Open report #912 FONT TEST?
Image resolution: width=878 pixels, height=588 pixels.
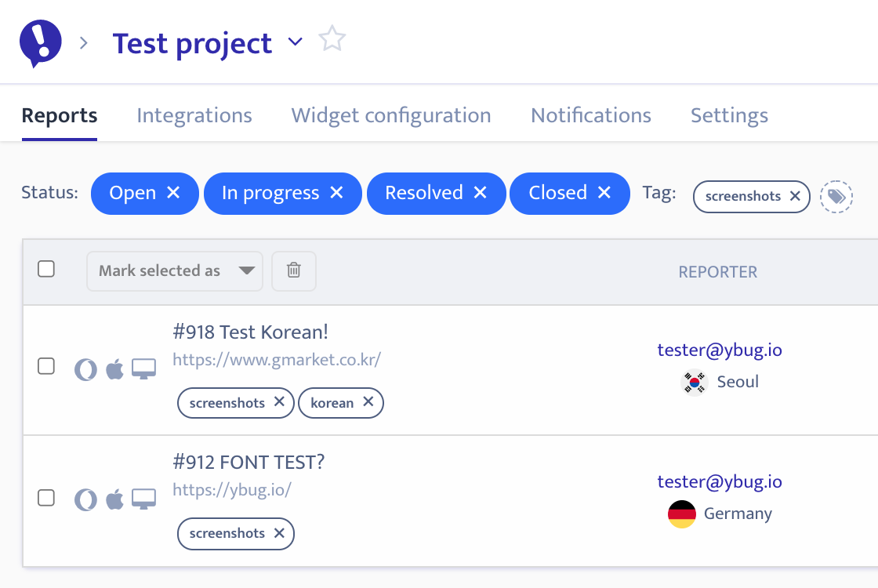tap(249, 463)
